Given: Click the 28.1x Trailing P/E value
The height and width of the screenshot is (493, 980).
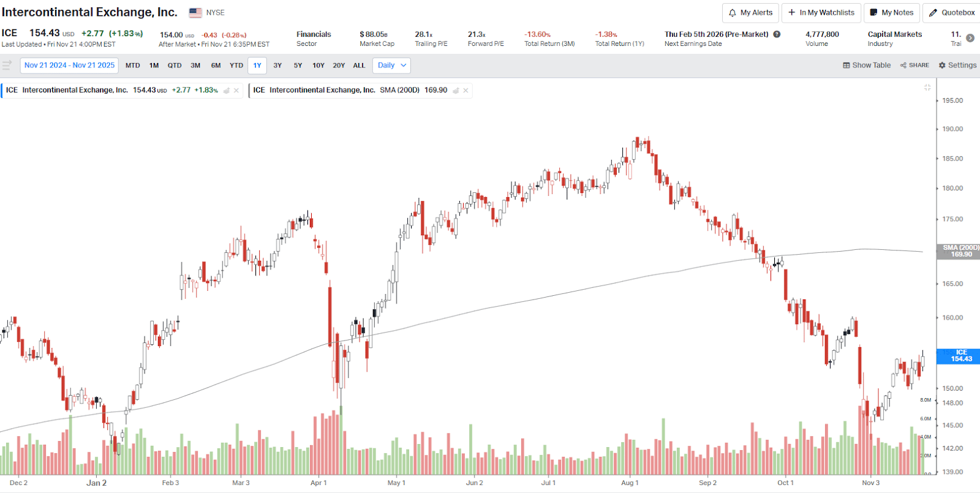Looking at the screenshot, I should coord(424,34).
